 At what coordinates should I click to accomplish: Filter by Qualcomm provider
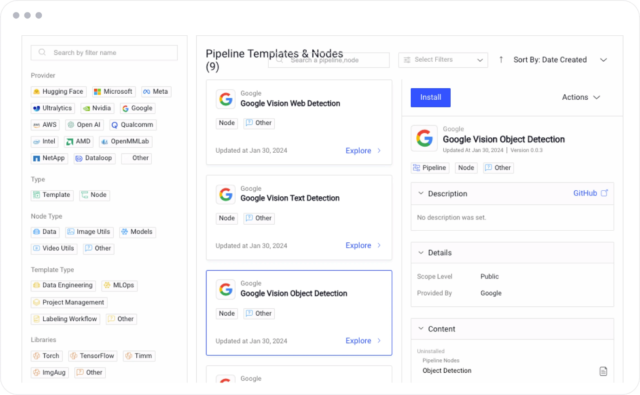(133, 124)
